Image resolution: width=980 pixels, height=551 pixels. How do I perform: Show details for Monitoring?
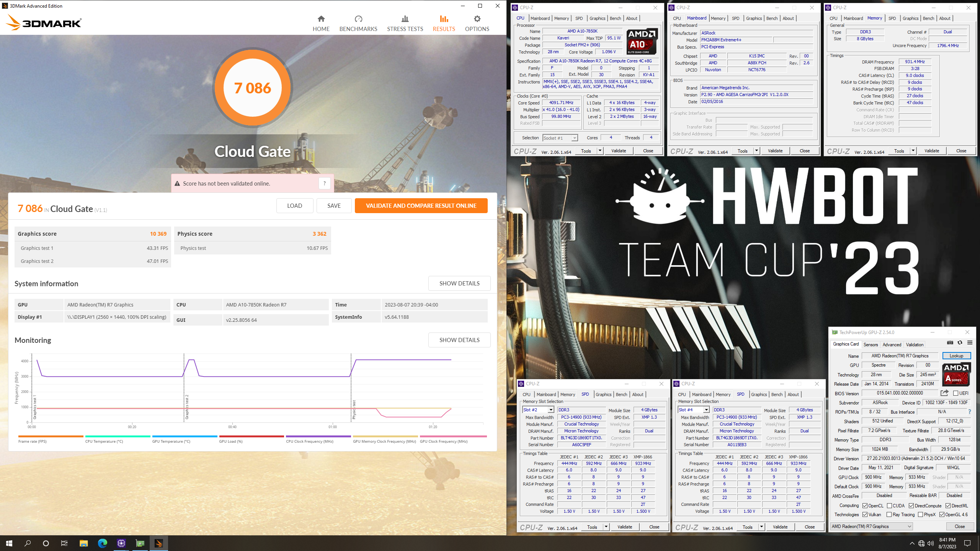coord(459,340)
